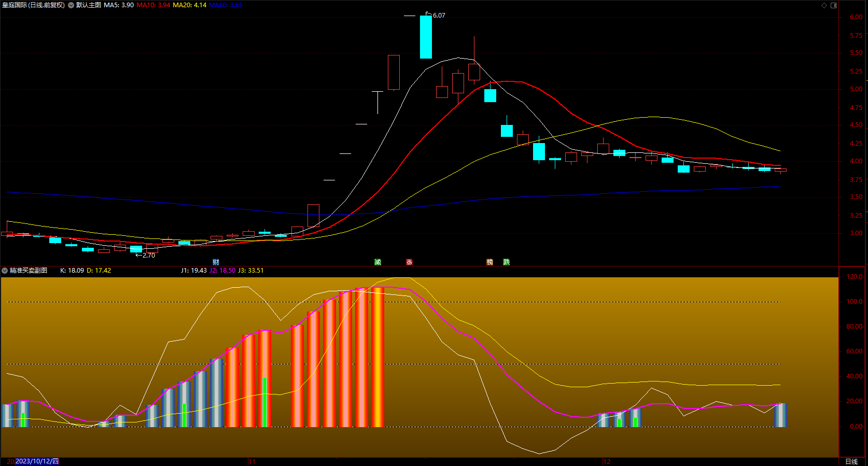The height and width of the screenshot is (466, 868).
Task: Click the K: 18.09 readout
Action: [x=72, y=271]
